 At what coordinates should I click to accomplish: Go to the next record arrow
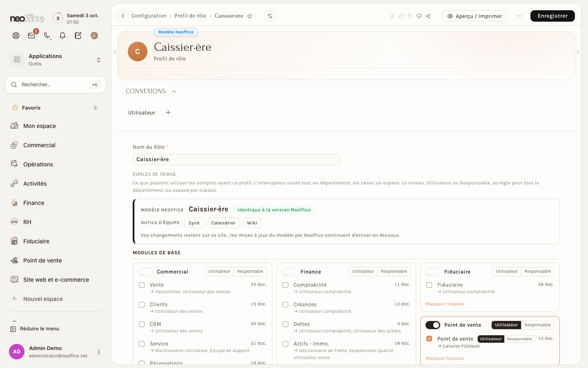coord(578,52)
